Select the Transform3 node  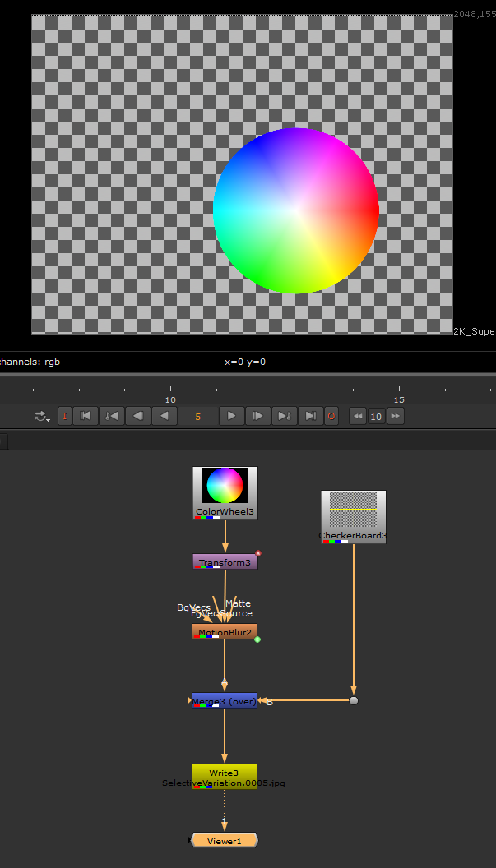click(225, 562)
